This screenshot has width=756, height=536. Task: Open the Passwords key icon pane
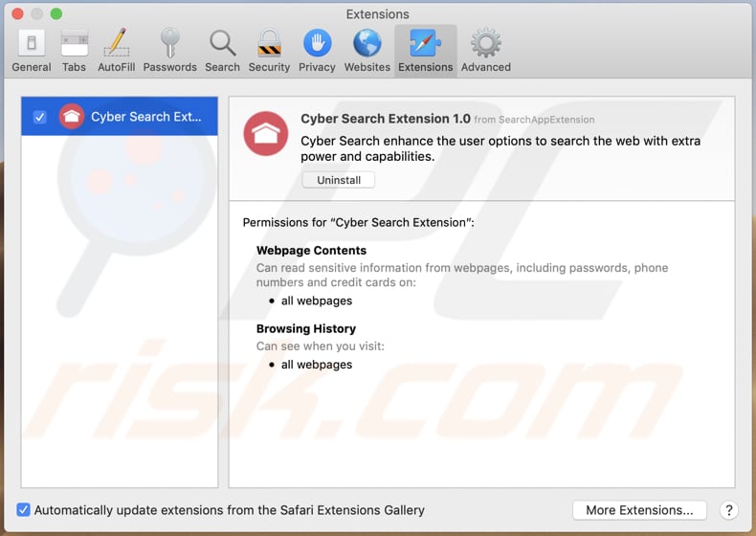(169, 50)
